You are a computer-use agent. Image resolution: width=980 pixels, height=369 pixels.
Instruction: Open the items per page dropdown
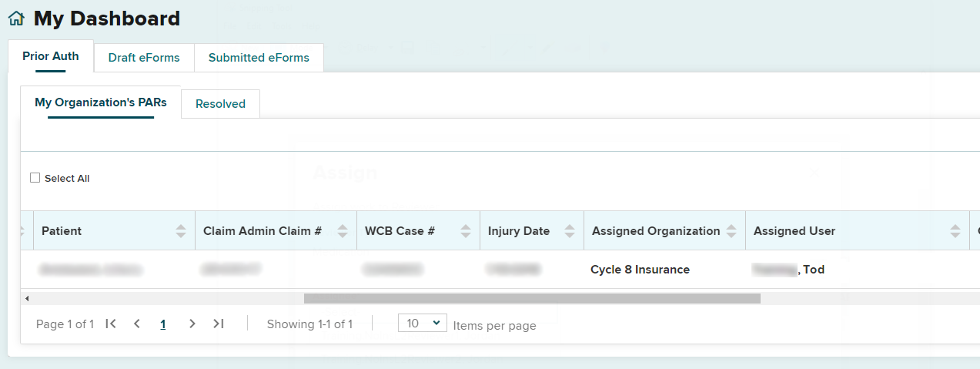422,324
